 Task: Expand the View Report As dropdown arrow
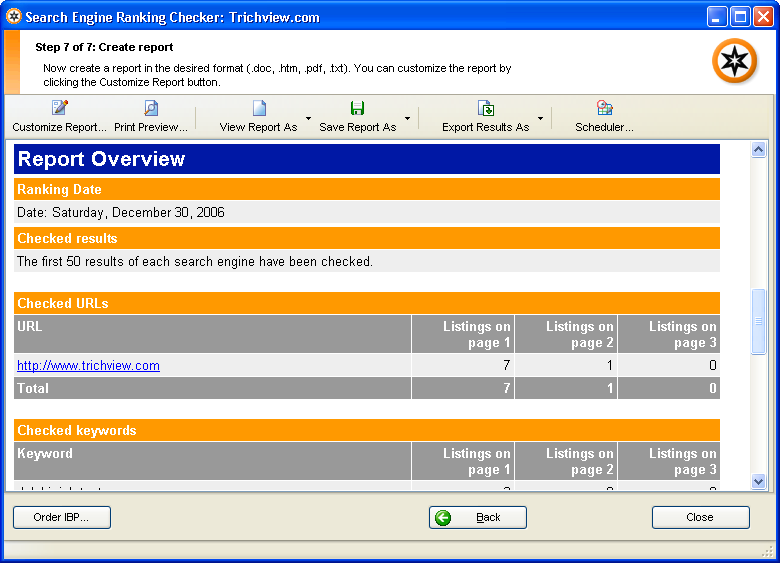pyautogui.click(x=308, y=119)
